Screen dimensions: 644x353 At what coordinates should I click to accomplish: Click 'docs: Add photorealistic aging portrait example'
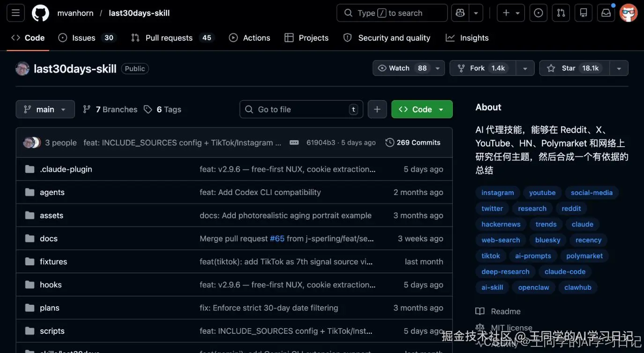pos(285,216)
